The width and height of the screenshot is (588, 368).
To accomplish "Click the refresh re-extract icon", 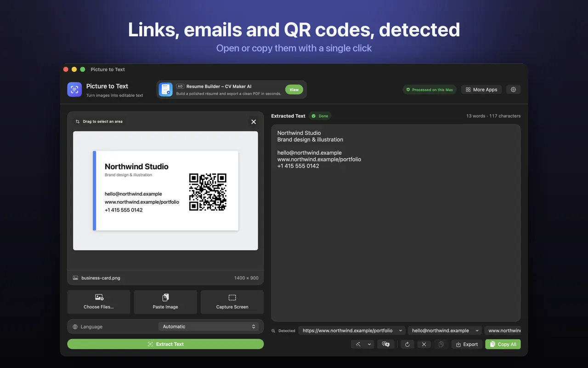I will [x=407, y=344].
